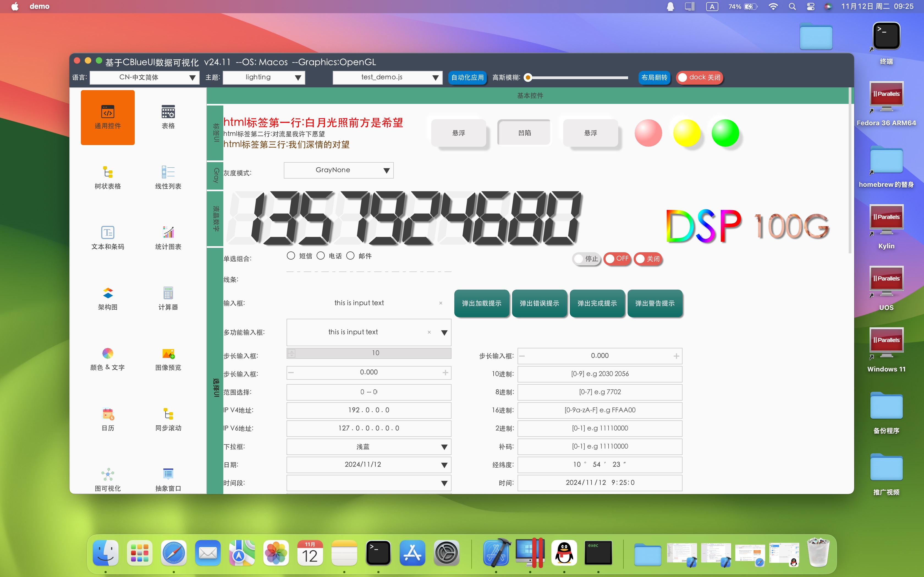Screen dimensions: 924x577
Task: Click the 高斯模糊 slider handle
Action: coord(528,77)
